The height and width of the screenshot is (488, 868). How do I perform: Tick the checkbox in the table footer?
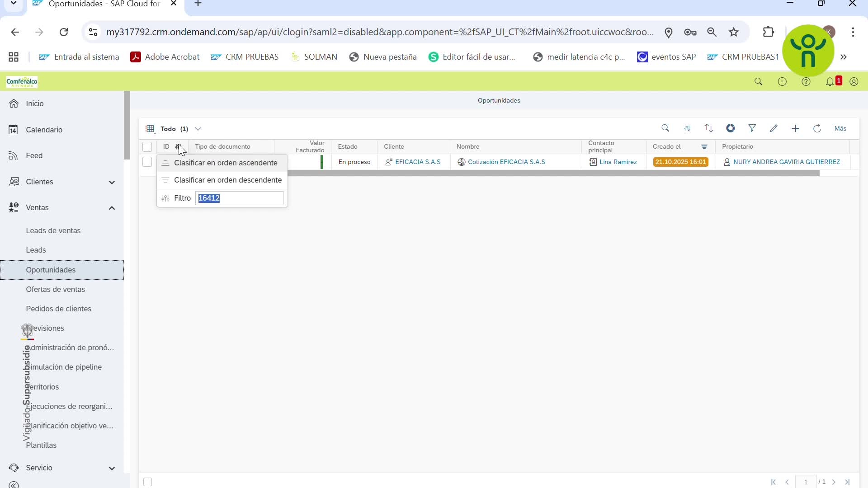pos(147,482)
